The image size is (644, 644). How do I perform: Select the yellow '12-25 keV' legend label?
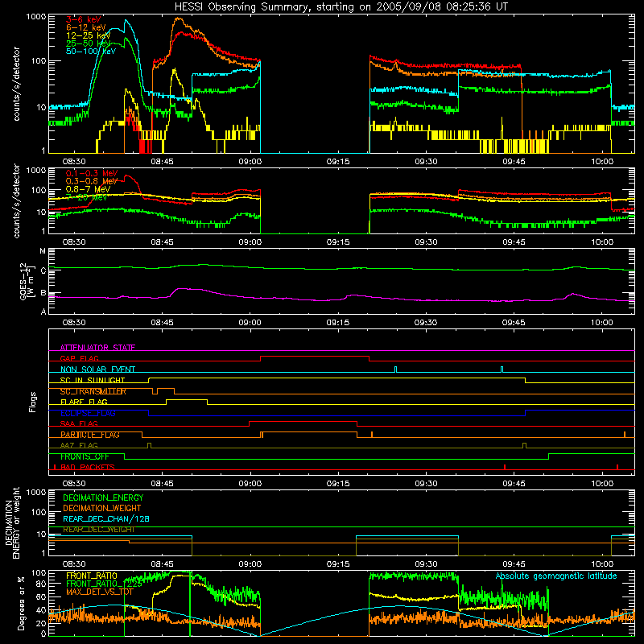point(89,35)
